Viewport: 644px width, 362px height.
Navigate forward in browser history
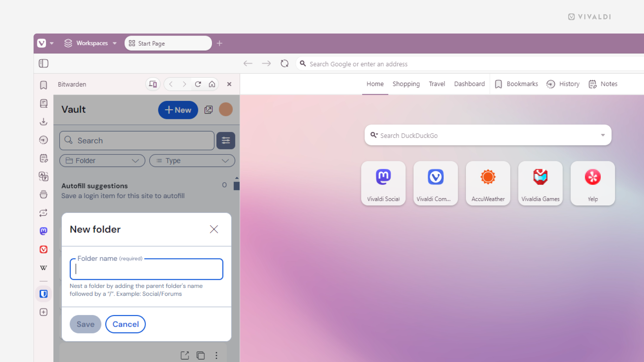[266, 63]
